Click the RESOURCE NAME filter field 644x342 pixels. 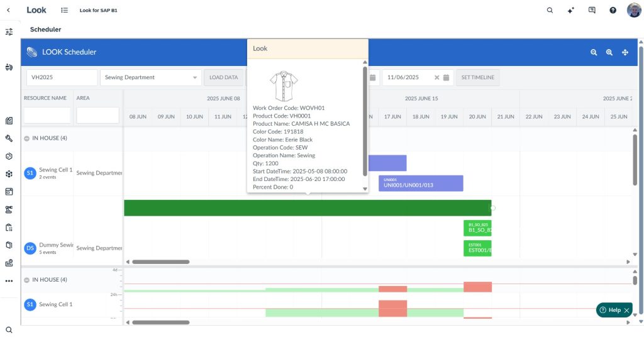[x=47, y=116]
